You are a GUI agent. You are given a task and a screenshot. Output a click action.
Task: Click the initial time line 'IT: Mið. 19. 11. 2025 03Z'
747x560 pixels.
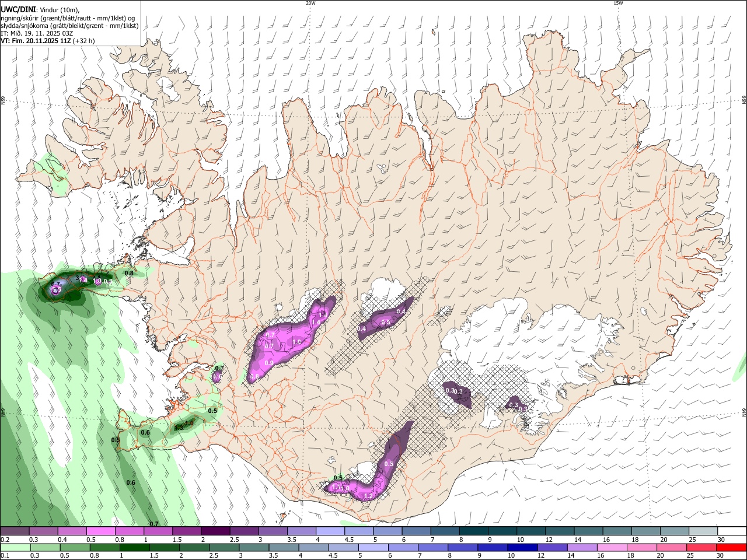pos(37,33)
